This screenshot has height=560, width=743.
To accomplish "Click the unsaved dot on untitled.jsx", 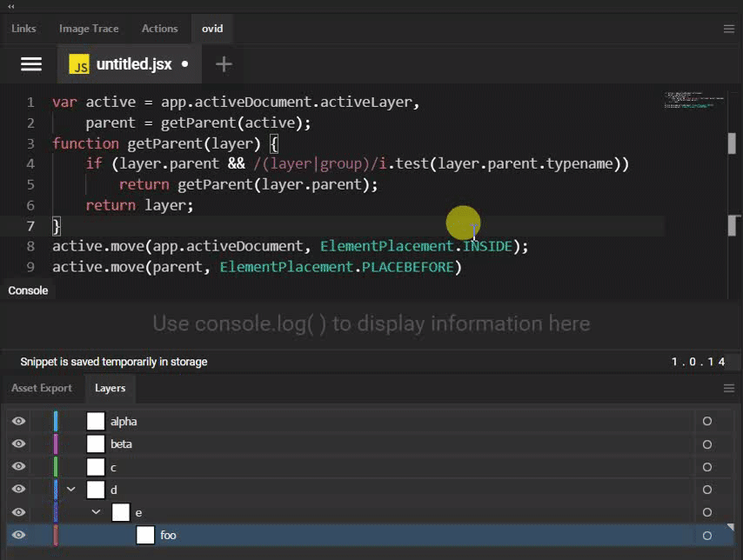I will (x=184, y=64).
